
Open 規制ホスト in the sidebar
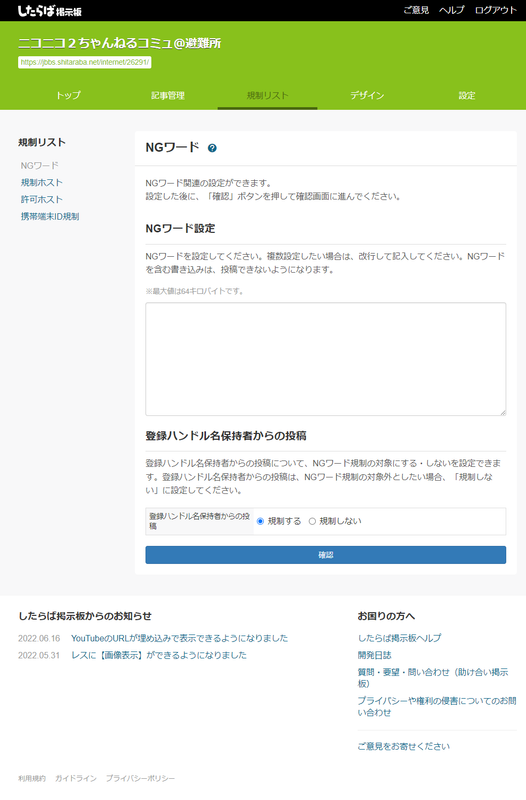[42, 182]
